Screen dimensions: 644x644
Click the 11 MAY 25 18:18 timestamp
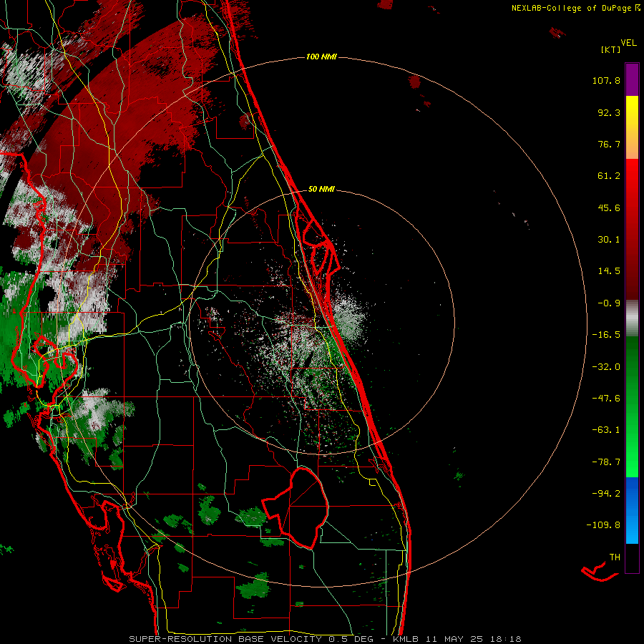tap(474, 639)
